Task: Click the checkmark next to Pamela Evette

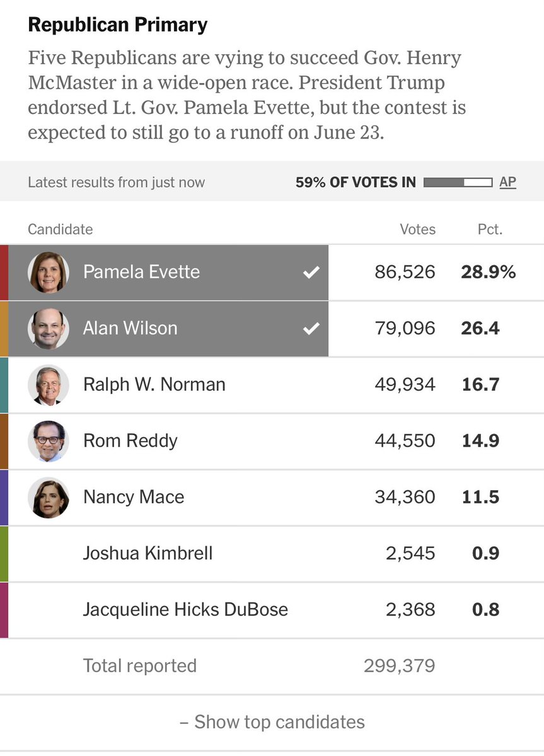Action: [311, 273]
